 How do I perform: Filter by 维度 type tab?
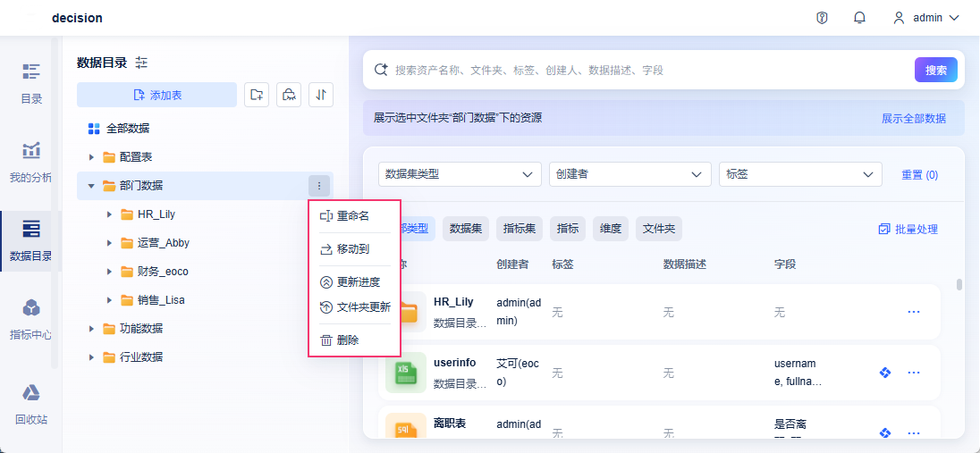[x=611, y=229]
